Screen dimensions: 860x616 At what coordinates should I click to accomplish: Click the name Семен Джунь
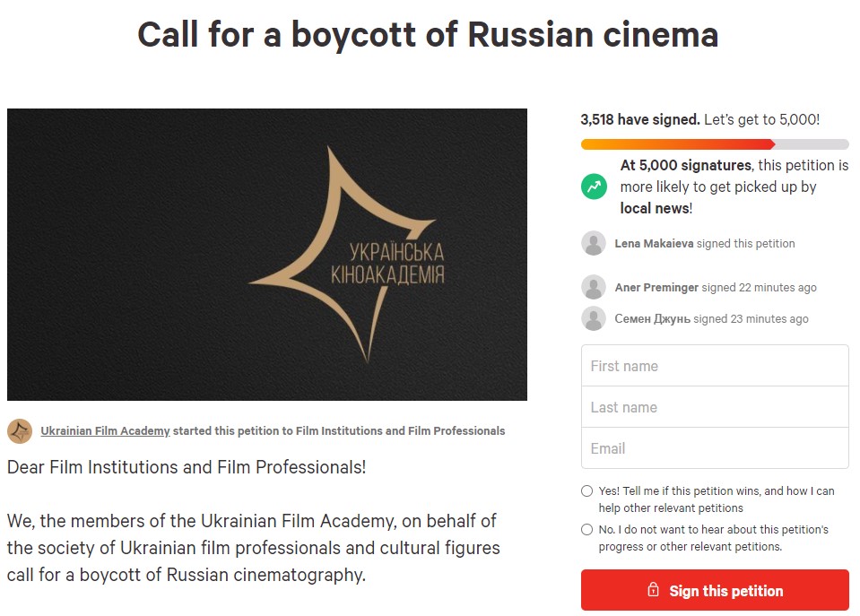(652, 319)
